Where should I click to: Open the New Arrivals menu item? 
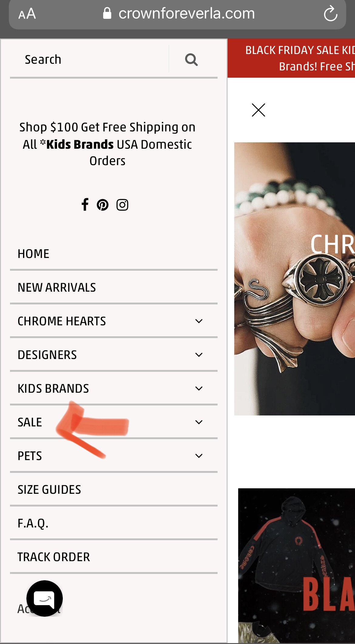tap(114, 287)
